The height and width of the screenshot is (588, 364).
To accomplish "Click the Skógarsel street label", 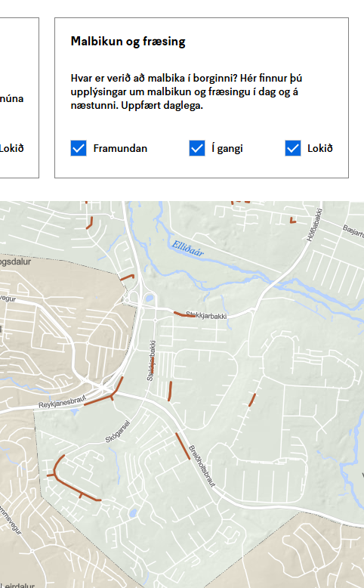I will (118, 432).
